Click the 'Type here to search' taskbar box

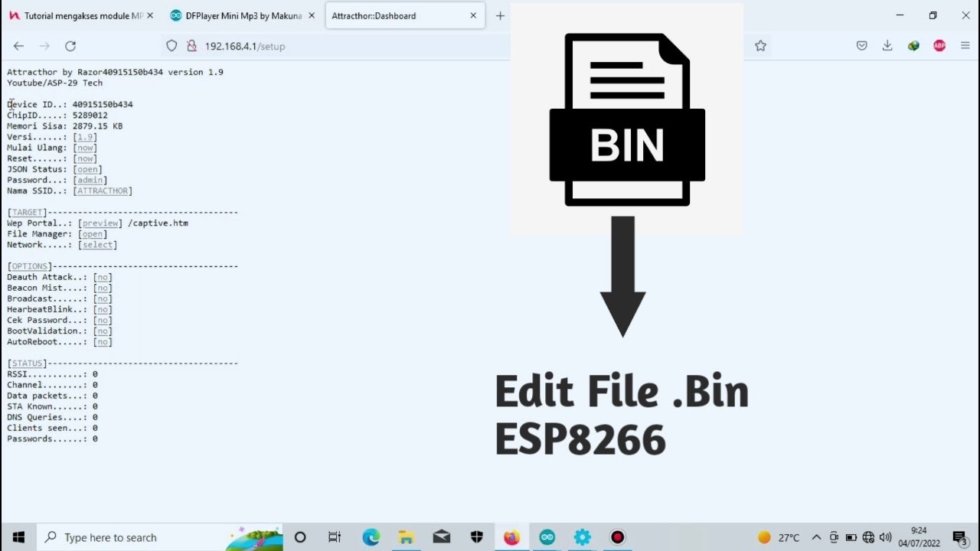click(x=160, y=537)
